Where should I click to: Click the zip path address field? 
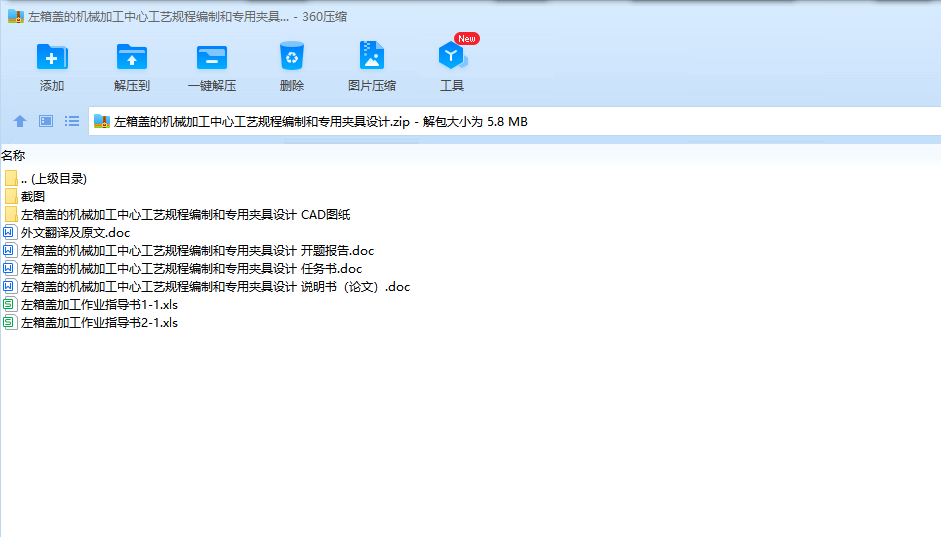[514, 121]
